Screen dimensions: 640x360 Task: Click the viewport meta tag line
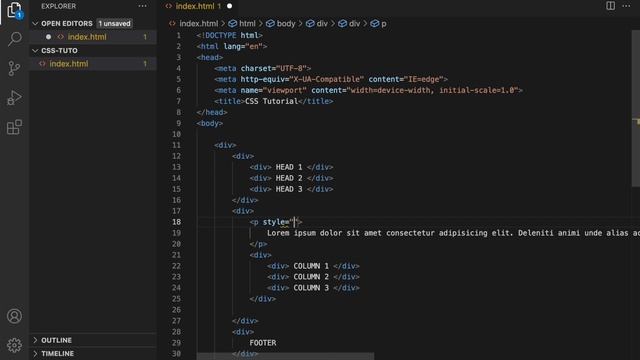368,90
